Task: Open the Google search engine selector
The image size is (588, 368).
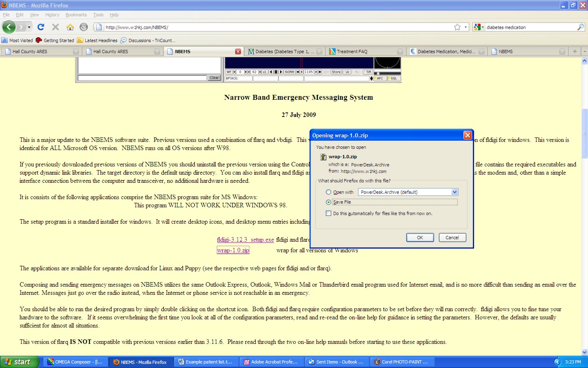Action: coord(479,27)
